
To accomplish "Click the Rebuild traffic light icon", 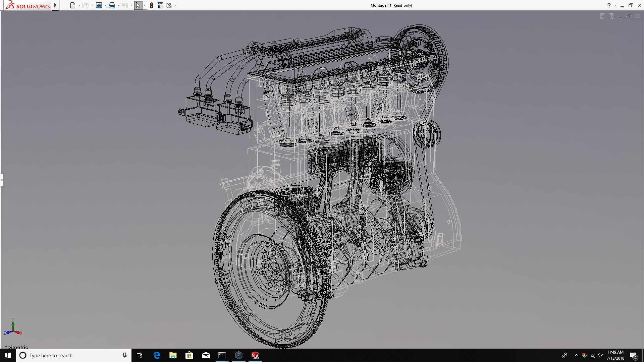I will click(x=152, y=5).
